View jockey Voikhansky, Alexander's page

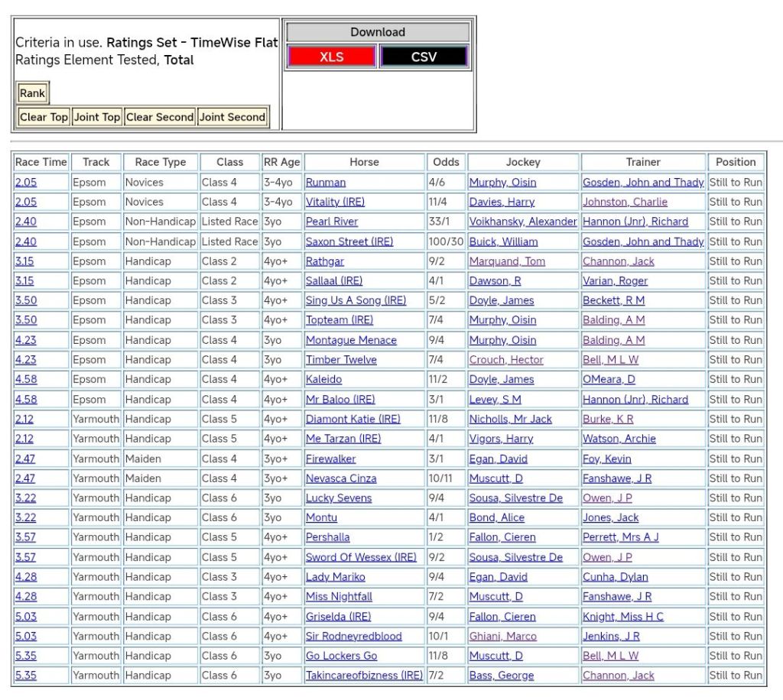pyautogui.click(x=523, y=222)
